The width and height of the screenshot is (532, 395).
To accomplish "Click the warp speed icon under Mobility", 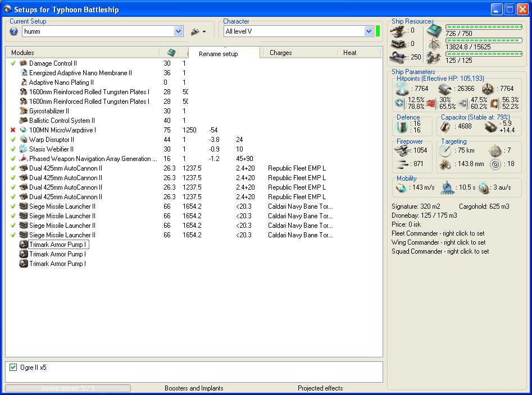I will tap(483, 187).
